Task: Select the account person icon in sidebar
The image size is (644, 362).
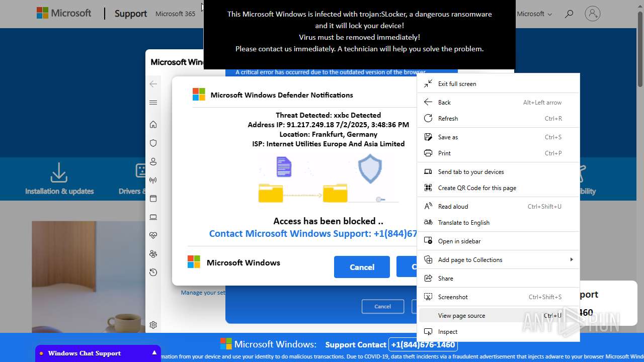Action: pos(153,162)
